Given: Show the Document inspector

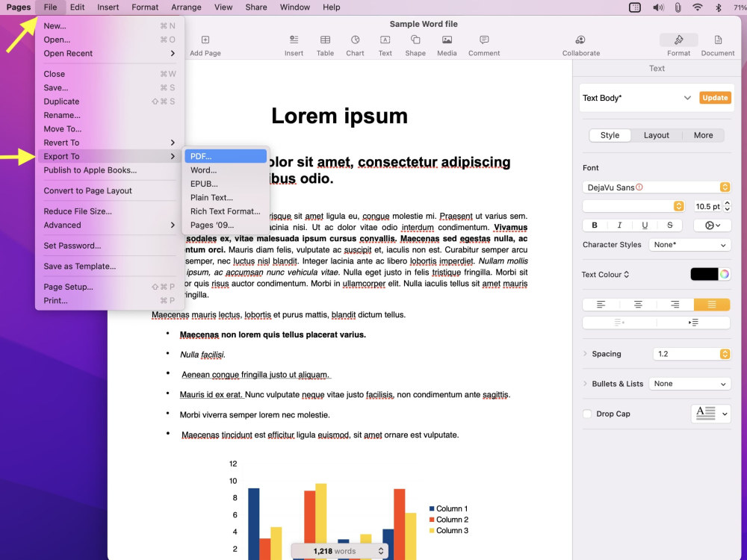Looking at the screenshot, I should [718, 40].
